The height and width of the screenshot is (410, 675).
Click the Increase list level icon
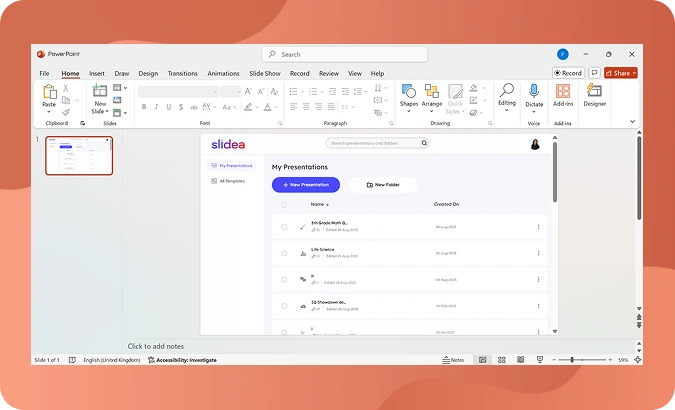click(345, 91)
